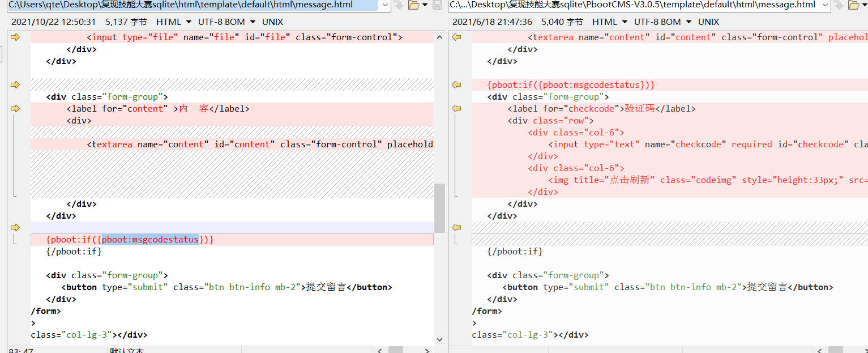Reload arrow icon after left path field
Image resolution: width=868 pixels, height=353 pixels.
tap(398, 5)
